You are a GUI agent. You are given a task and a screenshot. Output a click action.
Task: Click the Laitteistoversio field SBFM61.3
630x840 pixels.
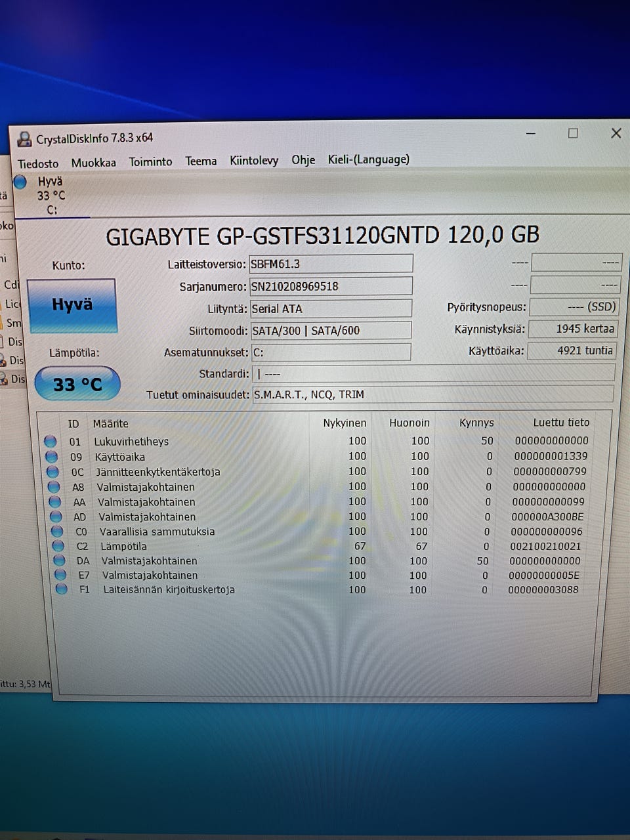coord(331,264)
